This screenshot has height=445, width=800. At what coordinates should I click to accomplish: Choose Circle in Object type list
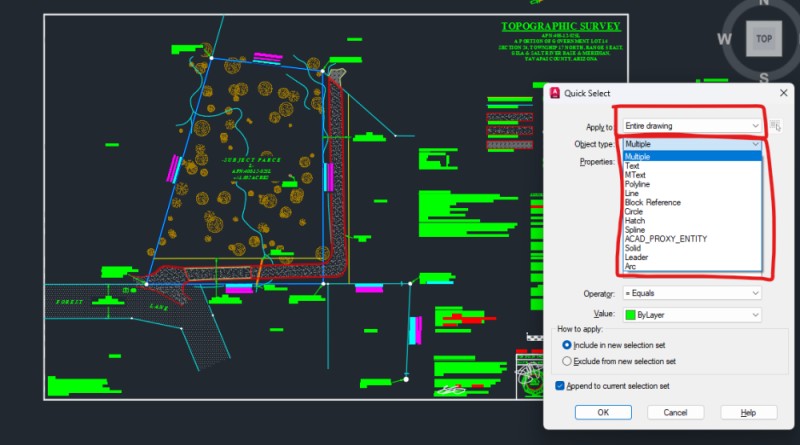[692, 211]
